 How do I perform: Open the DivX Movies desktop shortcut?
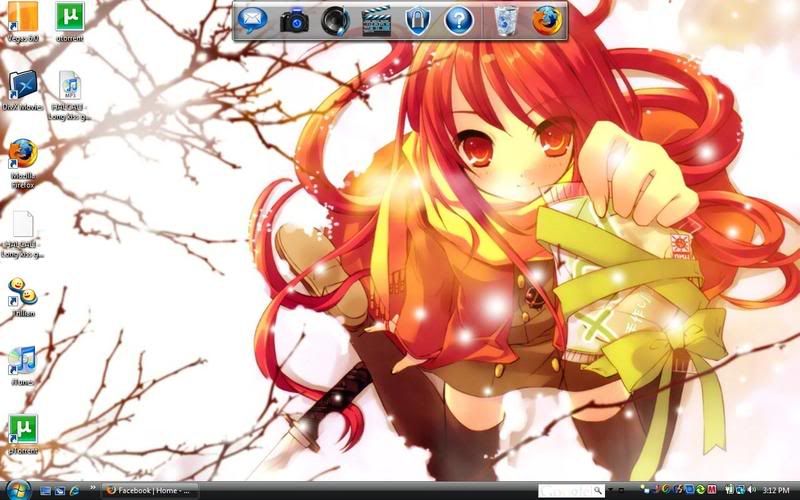pos(22,87)
